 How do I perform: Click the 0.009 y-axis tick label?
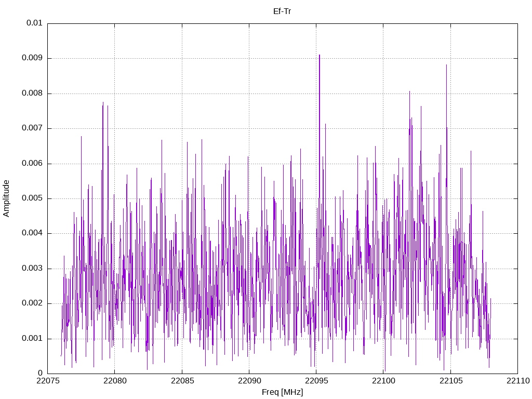pos(32,58)
